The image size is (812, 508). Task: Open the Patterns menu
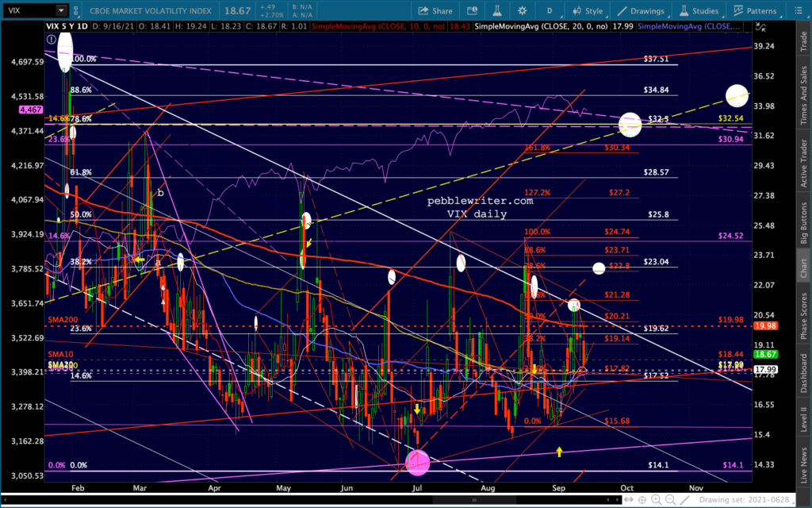[754, 11]
